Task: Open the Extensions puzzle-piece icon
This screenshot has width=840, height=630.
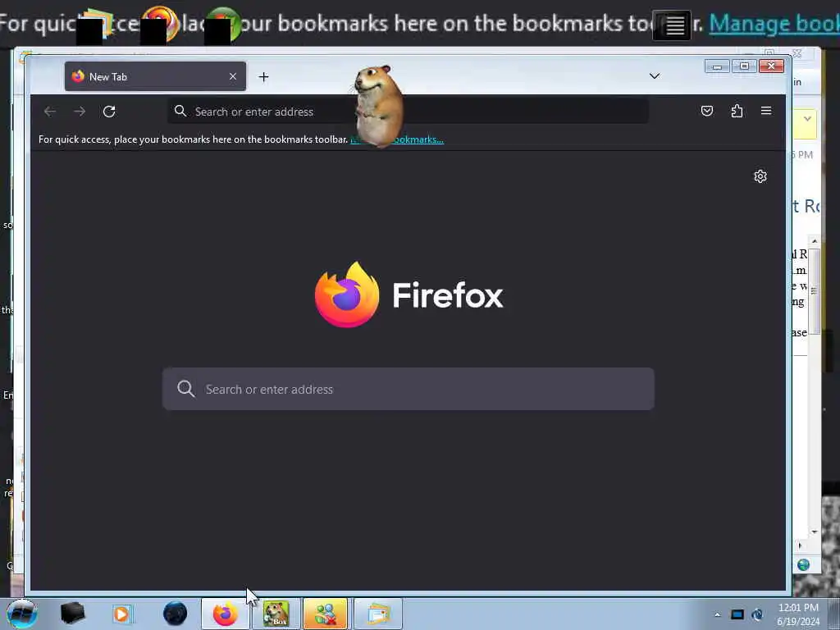Action: tap(737, 111)
